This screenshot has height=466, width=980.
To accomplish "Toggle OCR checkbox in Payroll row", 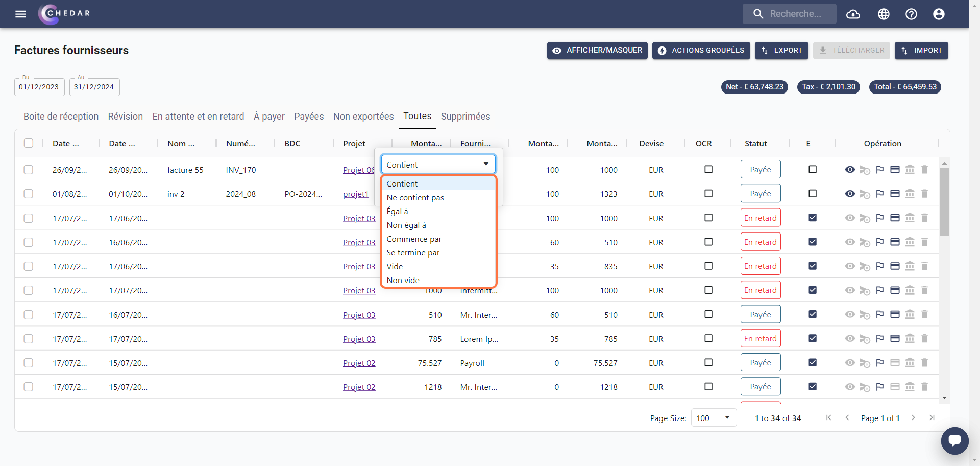I will (x=708, y=362).
